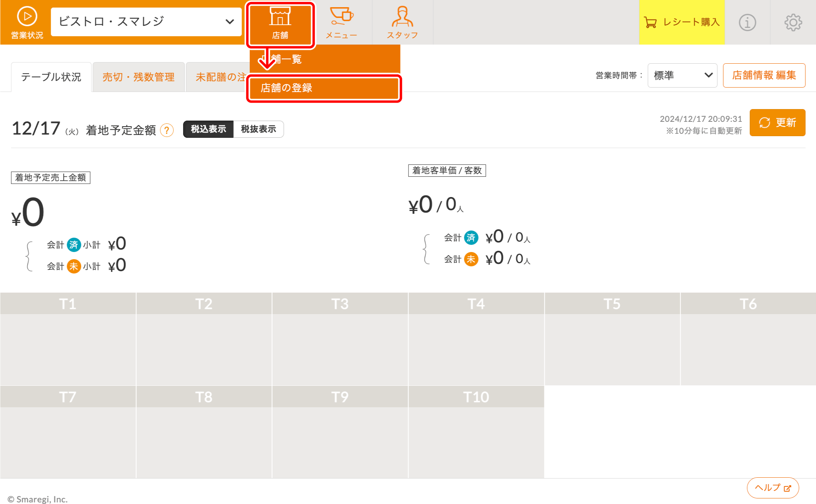
Task: Open the 営業時間帯 標準 dropdown
Action: click(682, 75)
